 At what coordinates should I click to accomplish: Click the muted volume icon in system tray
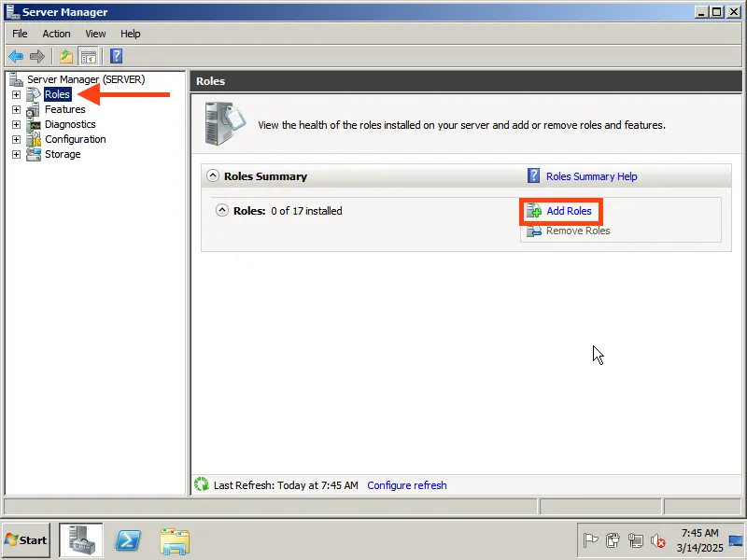tap(658, 539)
